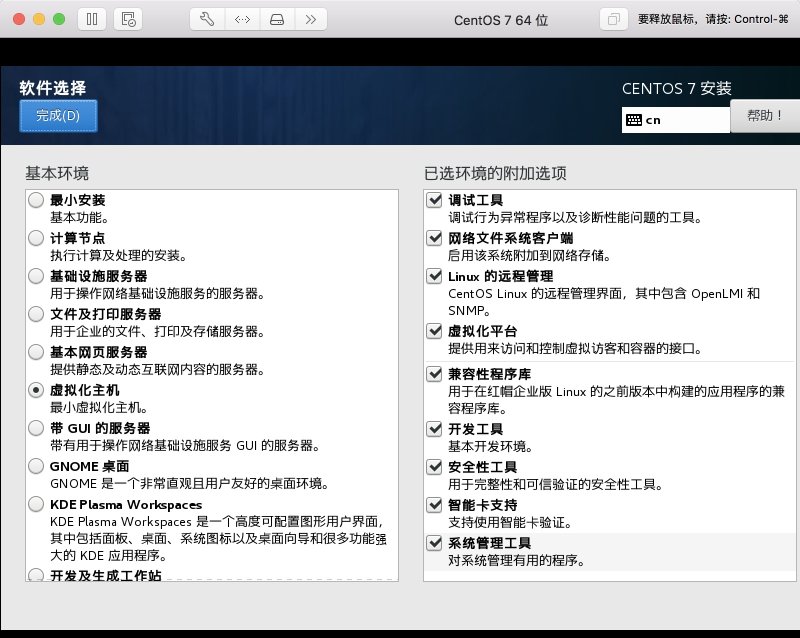Uncheck 系统管理工具 add-on
This screenshot has height=638, width=800.
tap(434, 543)
